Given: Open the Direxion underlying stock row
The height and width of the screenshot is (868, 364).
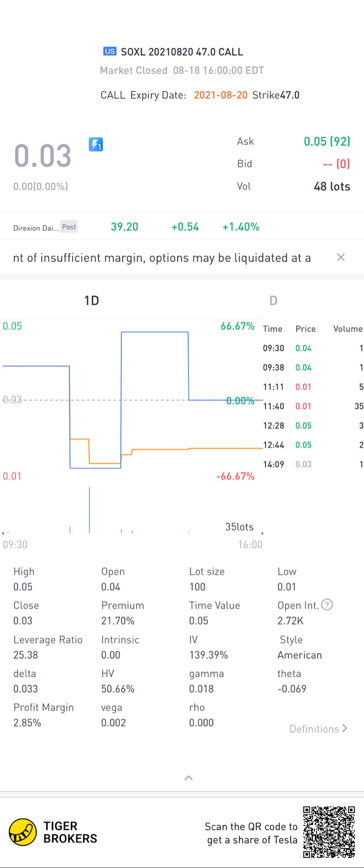Looking at the screenshot, I should pyautogui.click(x=136, y=227).
